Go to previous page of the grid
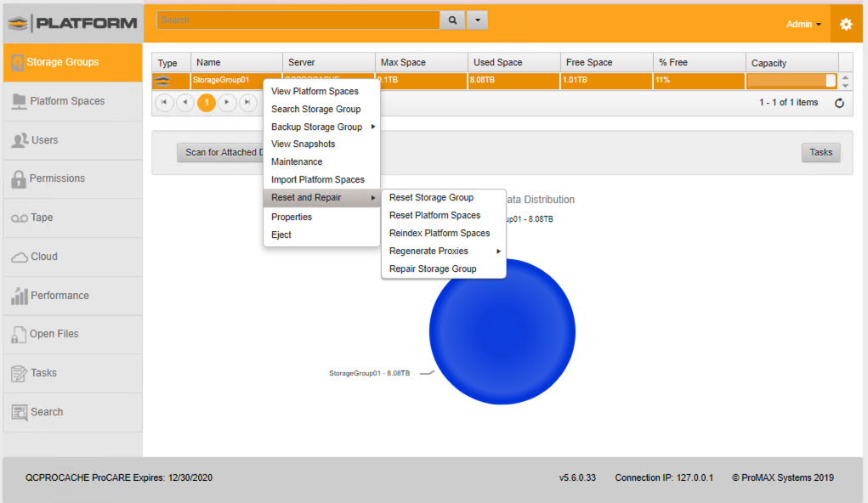The height and width of the screenshot is (503, 868). pos(185,102)
